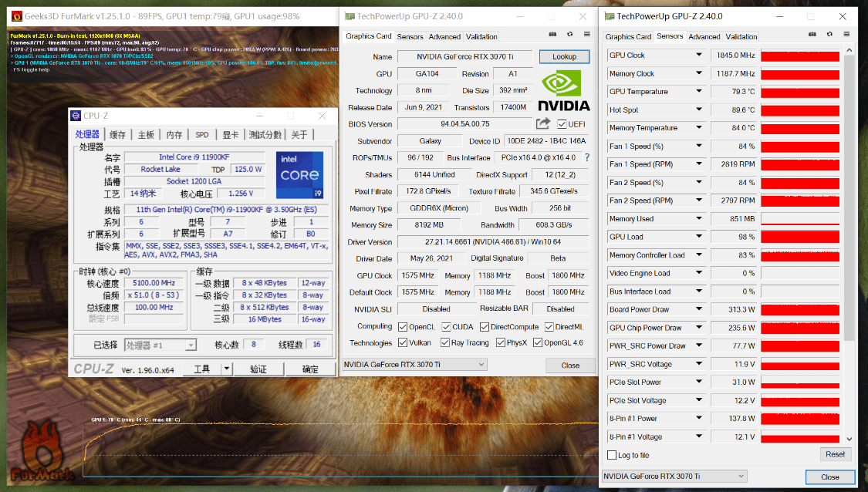Image resolution: width=868 pixels, height=492 pixels.
Task: Switch to Advanced tab in Graphics Card window
Action: coord(444,36)
